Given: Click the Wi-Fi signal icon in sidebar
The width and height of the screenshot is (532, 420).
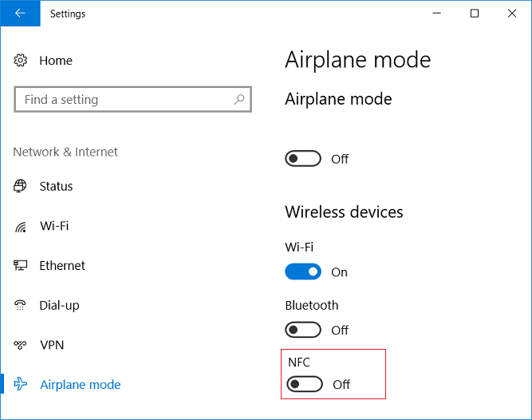Looking at the screenshot, I should pyautogui.click(x=21, y=227).
